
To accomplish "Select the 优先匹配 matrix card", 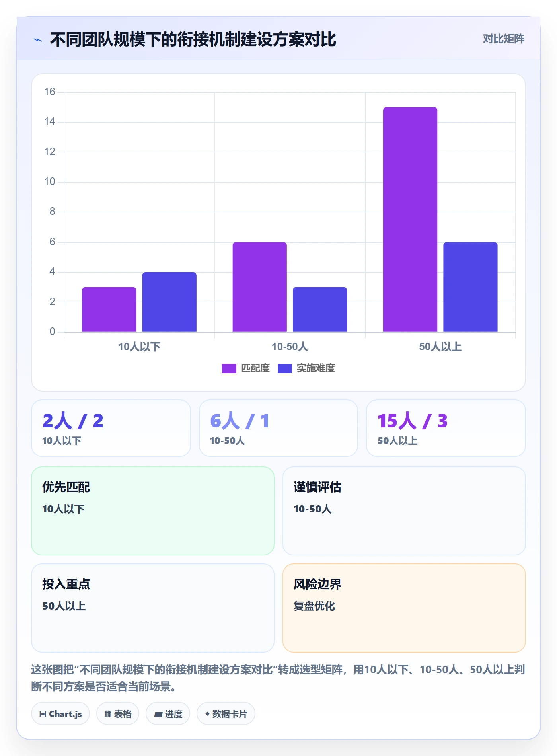I will coord(153,511).
